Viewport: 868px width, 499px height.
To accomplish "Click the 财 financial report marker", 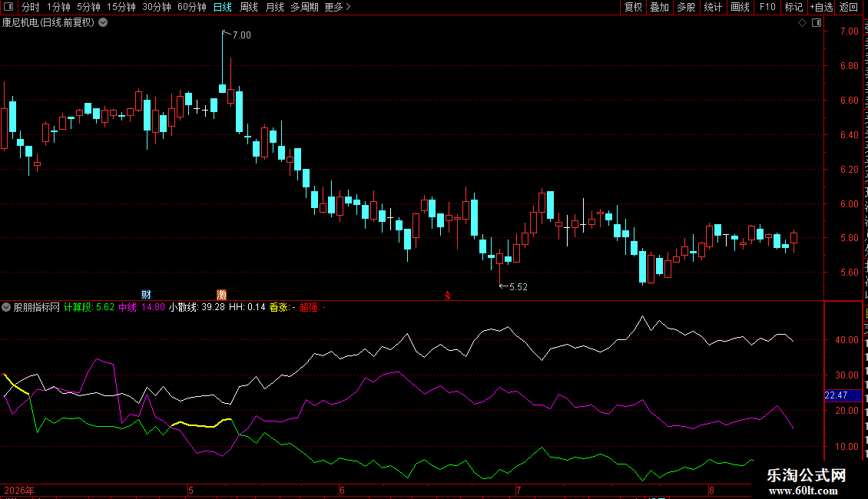I will [x=146, y=294].
